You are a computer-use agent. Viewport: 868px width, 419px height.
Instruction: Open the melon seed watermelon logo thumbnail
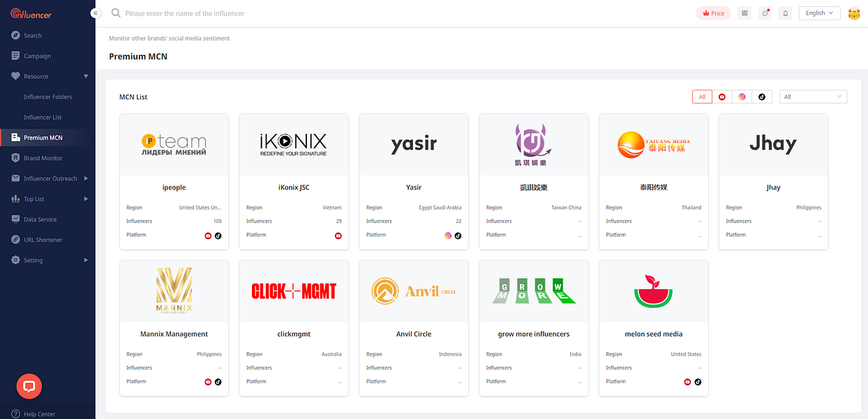(654, 291)
